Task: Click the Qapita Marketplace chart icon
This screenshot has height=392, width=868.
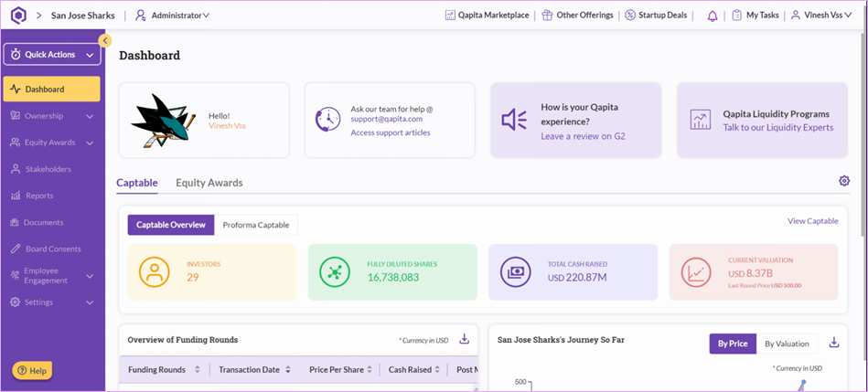Action: [x=450, y=16]
